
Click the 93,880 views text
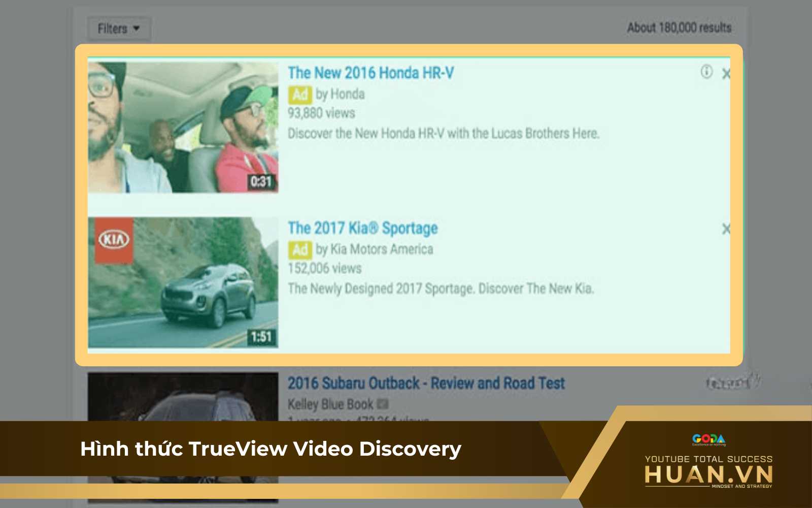tap(321, 113)
